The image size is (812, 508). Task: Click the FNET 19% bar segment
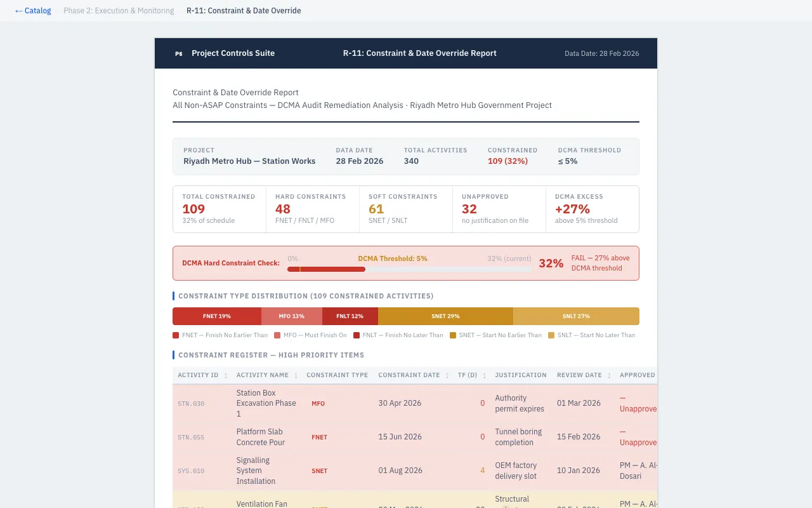[216, 316]
